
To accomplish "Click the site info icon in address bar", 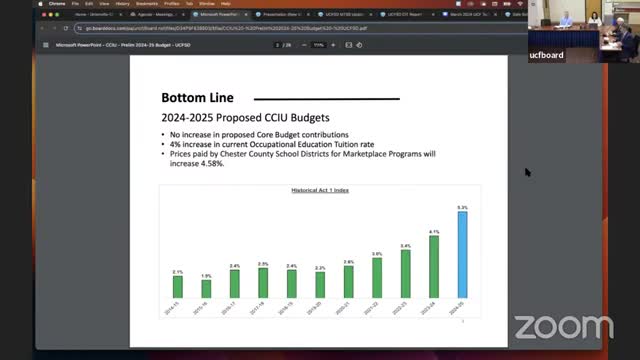I will 80,28.
